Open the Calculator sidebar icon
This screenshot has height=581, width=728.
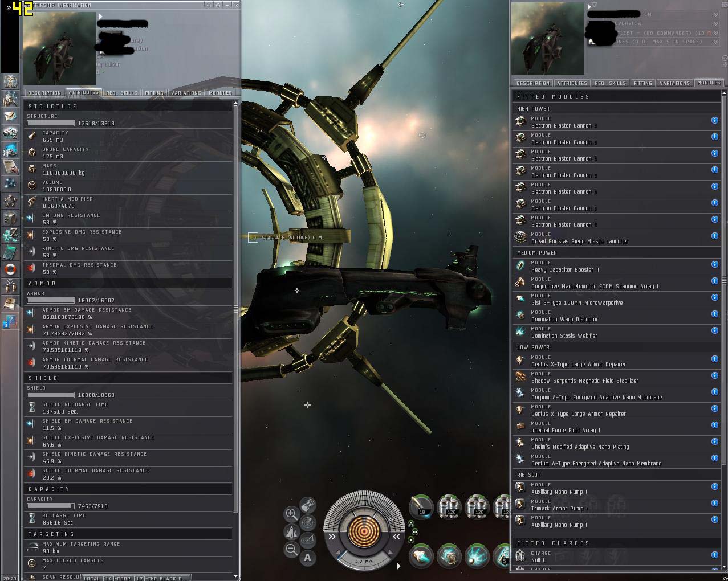click(x=10, y=252)
